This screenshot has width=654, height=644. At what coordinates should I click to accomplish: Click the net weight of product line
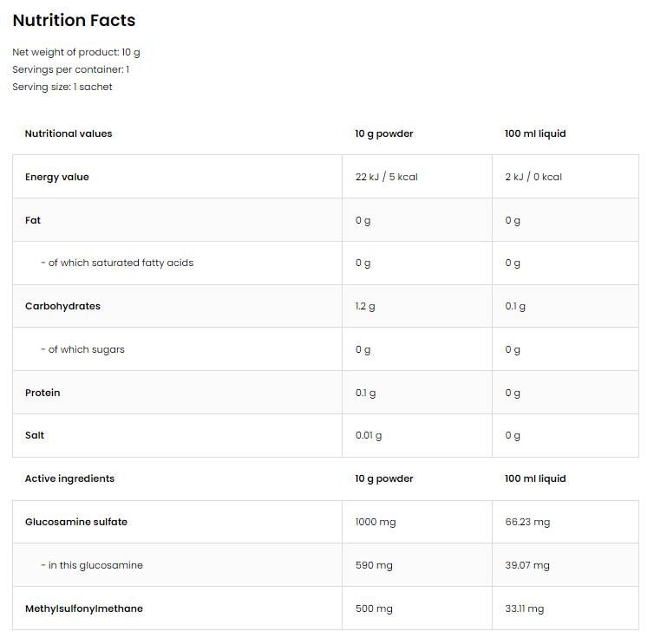(x=76, y=52)
